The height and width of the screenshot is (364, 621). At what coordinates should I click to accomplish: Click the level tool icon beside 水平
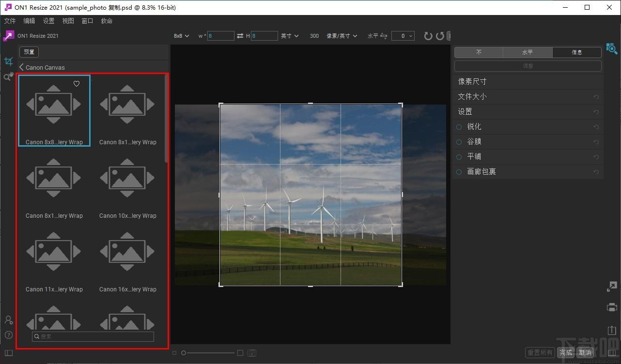[x=384, y=36]
